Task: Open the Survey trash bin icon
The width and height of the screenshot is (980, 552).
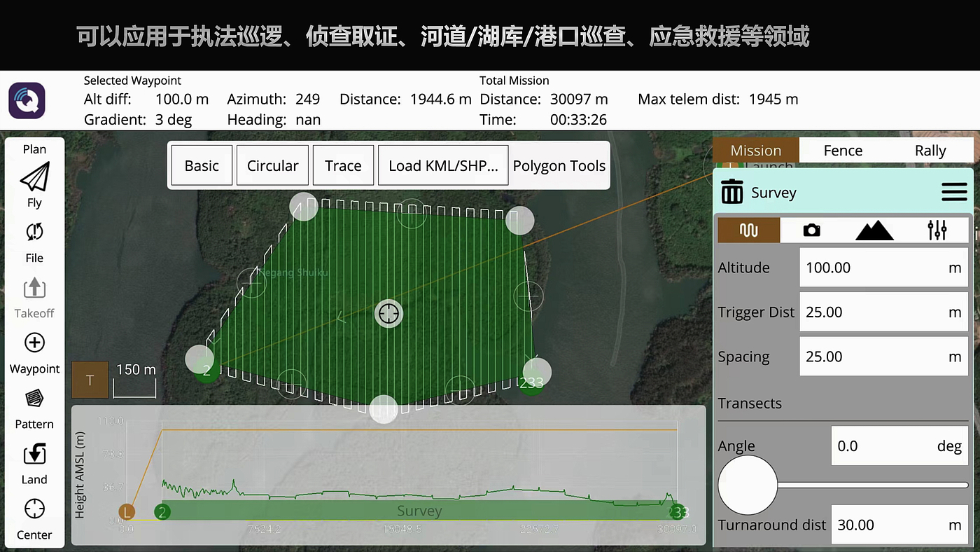Action: point(732,191)
